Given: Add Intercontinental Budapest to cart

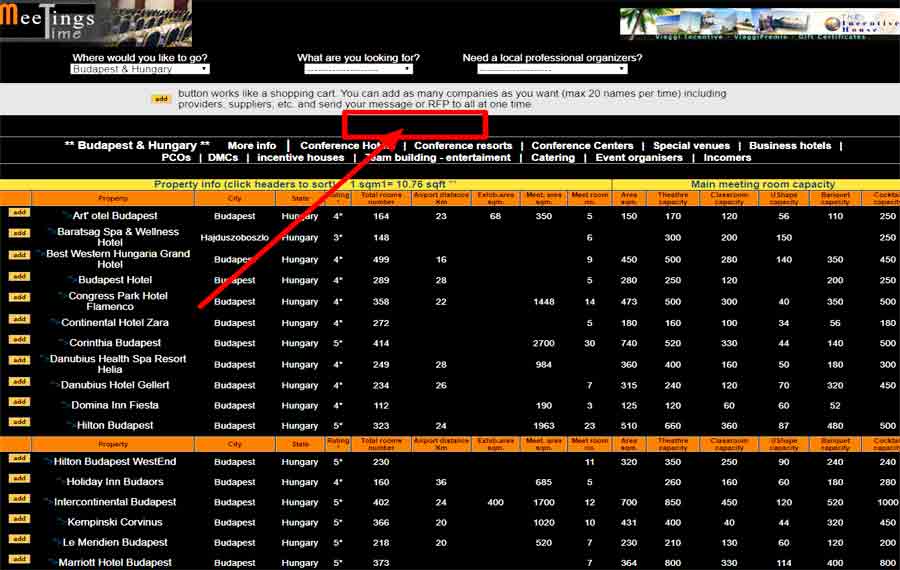Looking at the screenshot, I should (x=19, y=498).
